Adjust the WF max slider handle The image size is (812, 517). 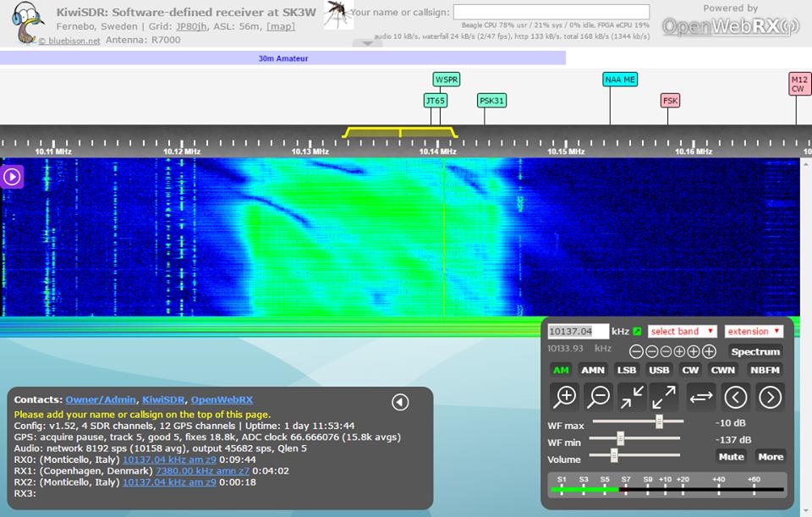pyautogui.click(x=659, y=421)
